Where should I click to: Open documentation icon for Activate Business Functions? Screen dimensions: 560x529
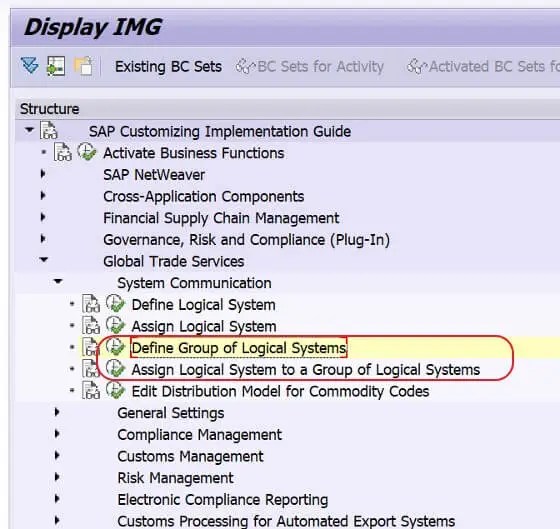click(63, 153)
